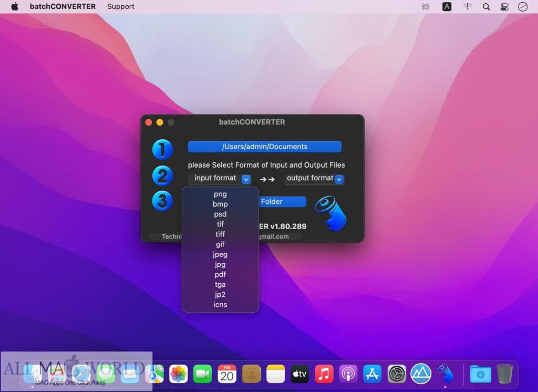This screenshot has width=538, height=392.
Task: Open Contacts from the Dock
Action: tap(251, 374)
